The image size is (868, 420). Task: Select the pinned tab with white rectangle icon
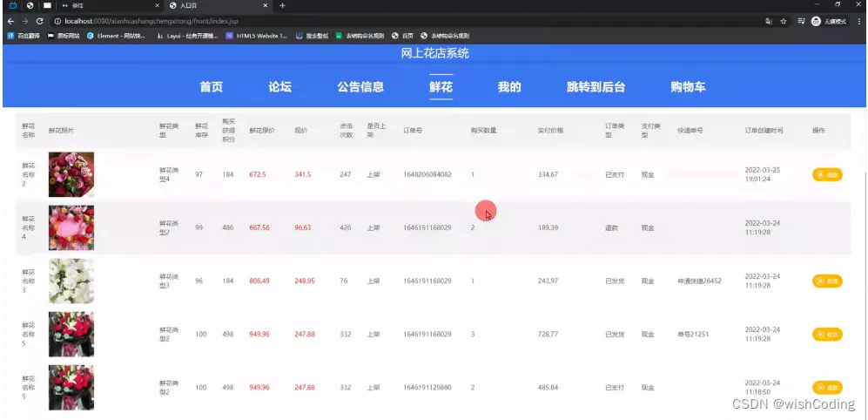coord(47,5)
